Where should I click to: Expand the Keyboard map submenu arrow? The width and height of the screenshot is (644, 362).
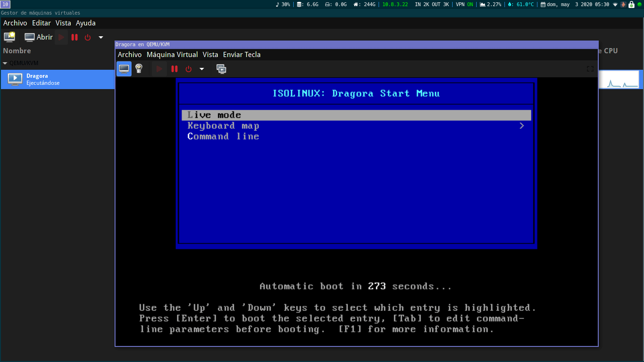point(521,126)
